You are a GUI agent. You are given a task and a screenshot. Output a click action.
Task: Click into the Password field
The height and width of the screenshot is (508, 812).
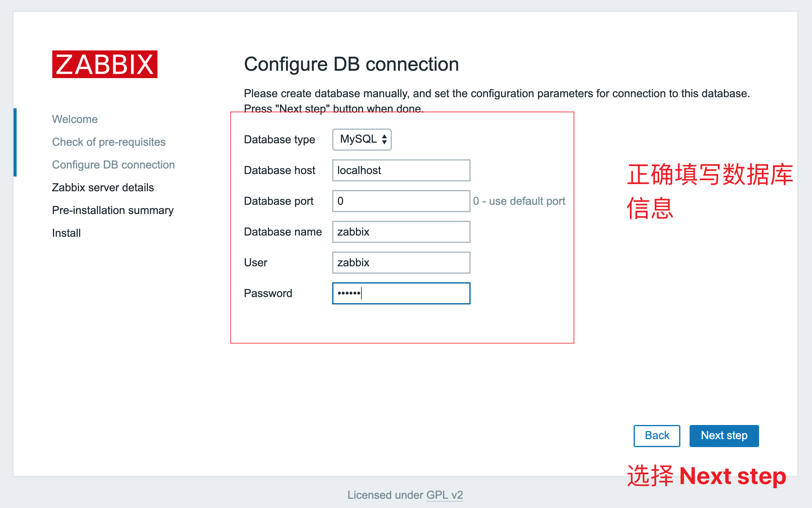[401, 293]
